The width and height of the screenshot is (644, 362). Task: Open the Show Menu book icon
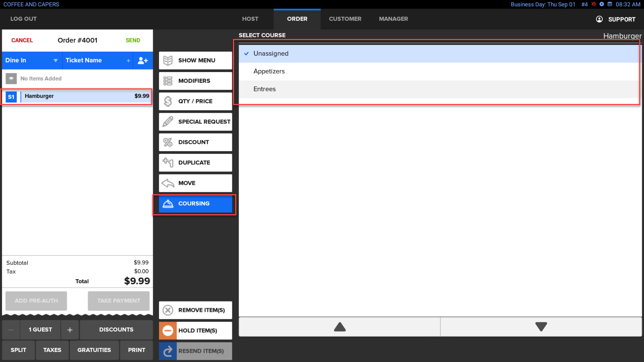point(168,61)
